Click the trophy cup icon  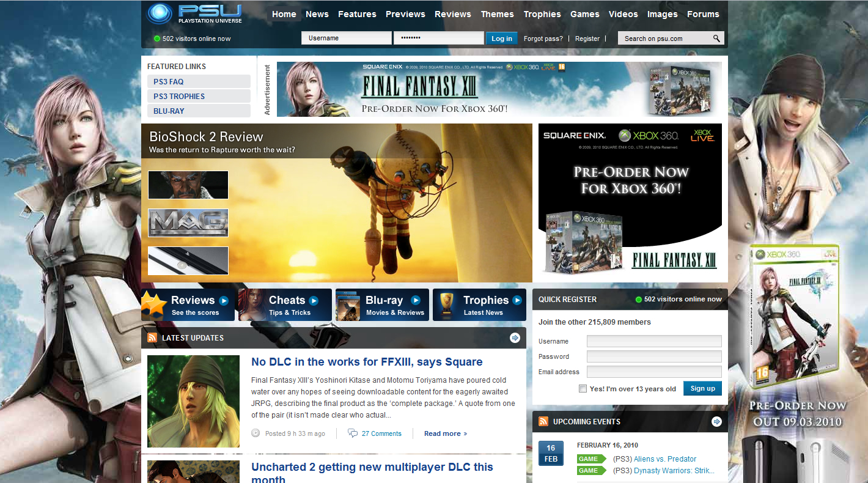[x=447, y=304]
